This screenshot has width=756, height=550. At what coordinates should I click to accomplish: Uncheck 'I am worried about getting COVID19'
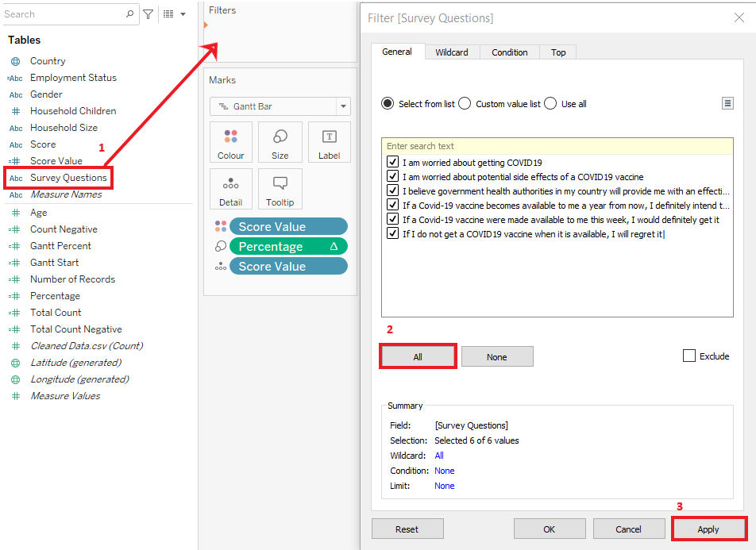(392, 162)
